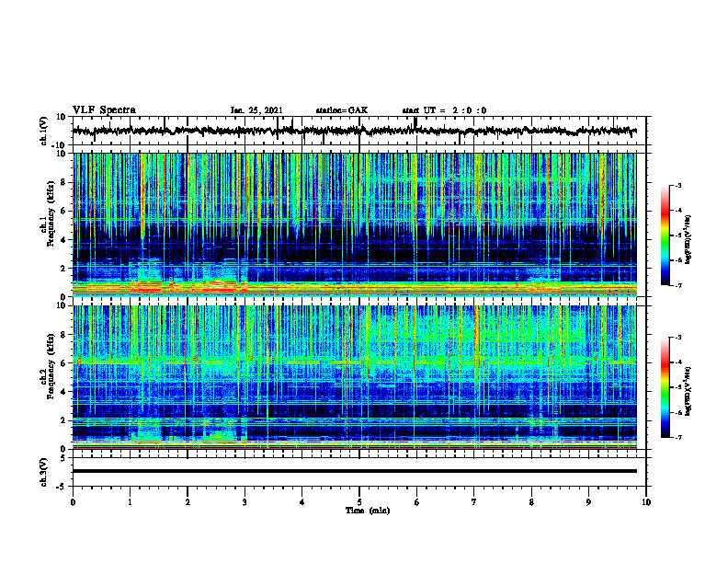Click lower color bar's log(PSD) unit label
This screenshot has width=728, height=563.
(688, 391)
